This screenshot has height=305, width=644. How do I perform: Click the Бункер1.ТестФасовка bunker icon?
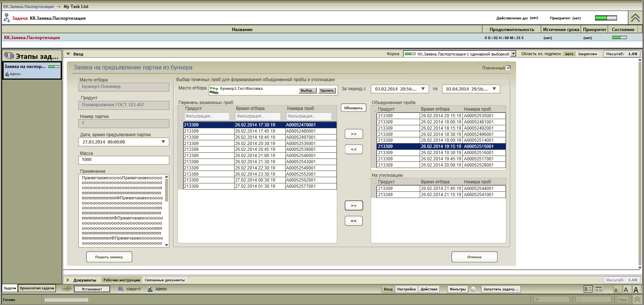pos(214,90)
